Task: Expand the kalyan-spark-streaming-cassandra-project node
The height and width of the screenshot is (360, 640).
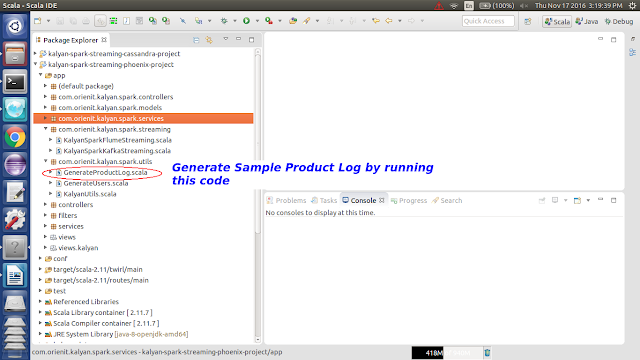Action: click(x=36, y=53)
